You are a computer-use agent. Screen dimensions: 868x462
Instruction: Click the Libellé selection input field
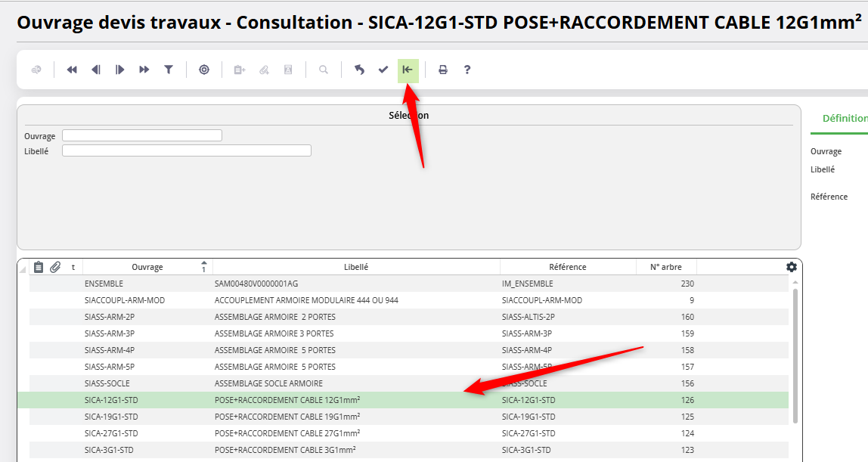pyautogui.click(x=187, y=150)
